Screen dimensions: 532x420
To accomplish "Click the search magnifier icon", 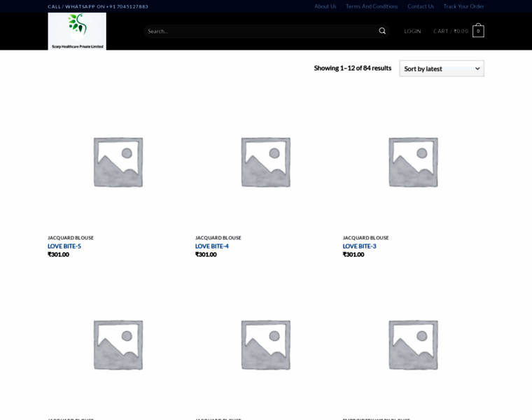I will coord(382,31).
